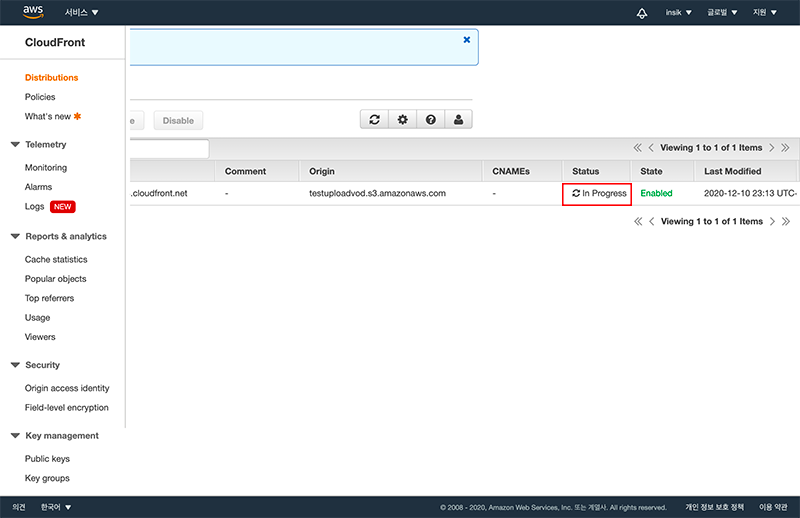This screenshot has height=518, width=800.
Task: Collapse the Reports & analytics section
Action: pos(15,236)
